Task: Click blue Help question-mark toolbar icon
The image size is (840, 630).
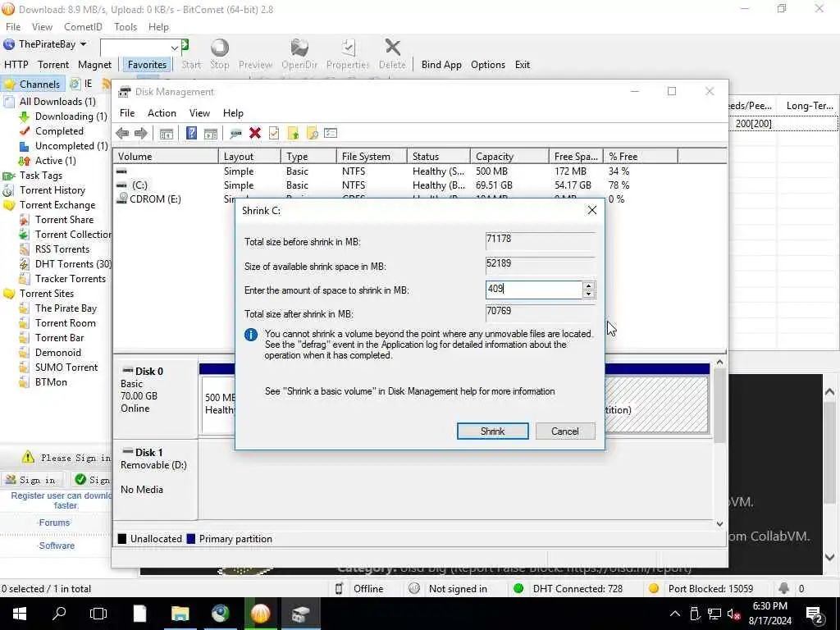Action: [191, 133]
